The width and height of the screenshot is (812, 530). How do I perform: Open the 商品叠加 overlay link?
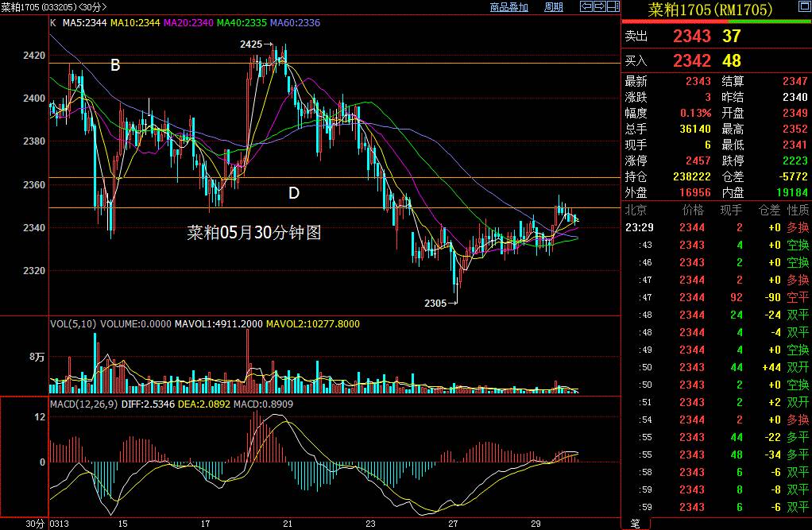click(x=509, y=6)
